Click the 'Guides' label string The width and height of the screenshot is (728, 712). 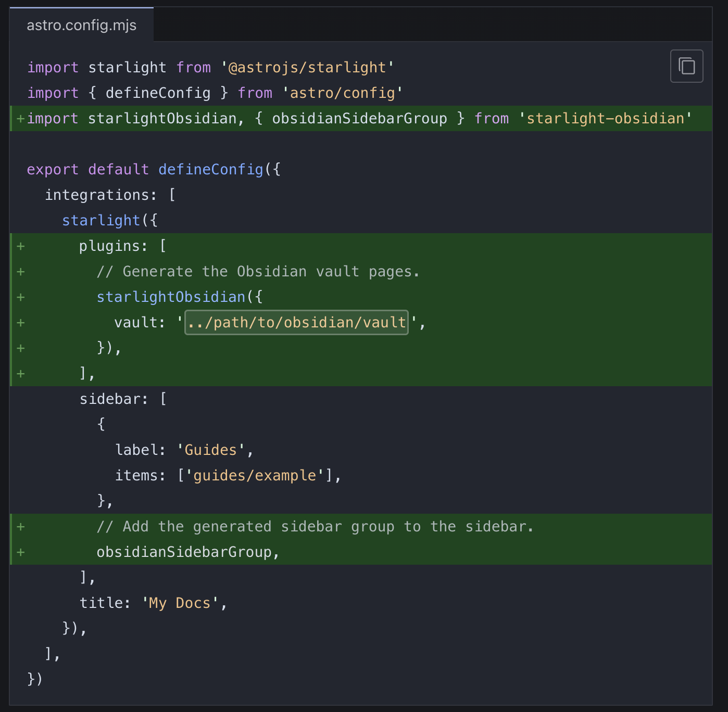[x=210, y=450]
